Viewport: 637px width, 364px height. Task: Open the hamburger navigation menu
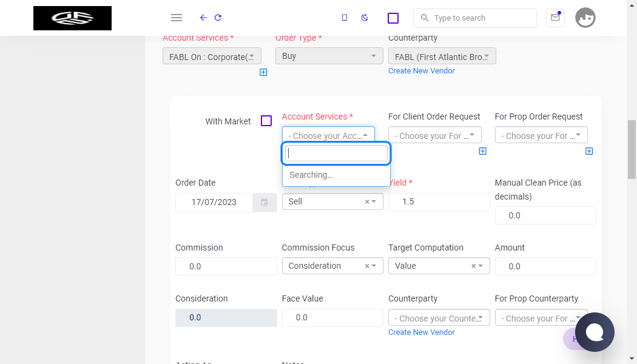tap(177, 18)
